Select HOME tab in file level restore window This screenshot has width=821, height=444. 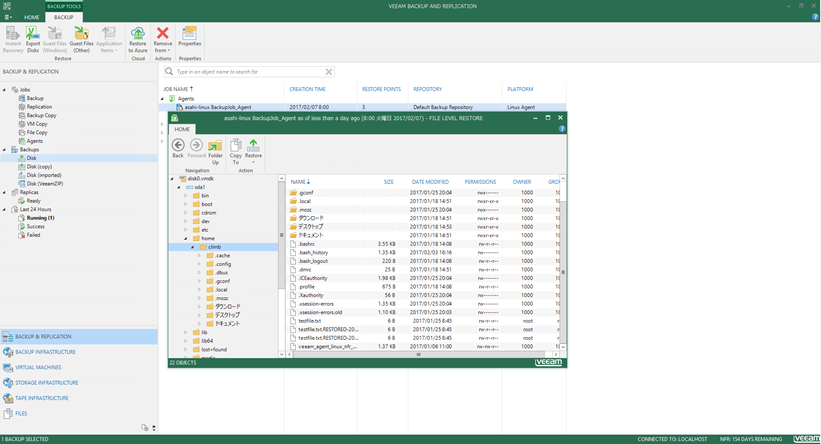click(182, 129)
